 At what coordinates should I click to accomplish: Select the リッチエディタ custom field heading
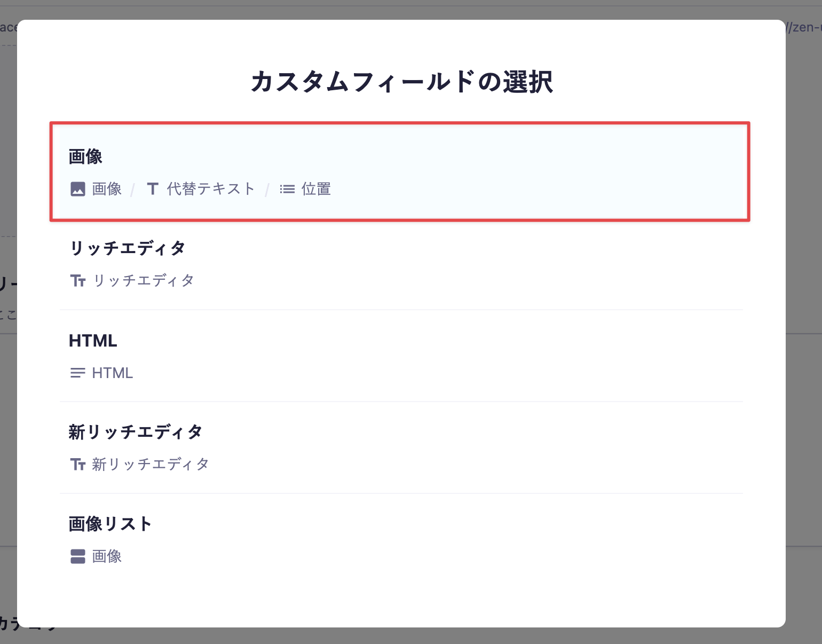click(127, 248)
